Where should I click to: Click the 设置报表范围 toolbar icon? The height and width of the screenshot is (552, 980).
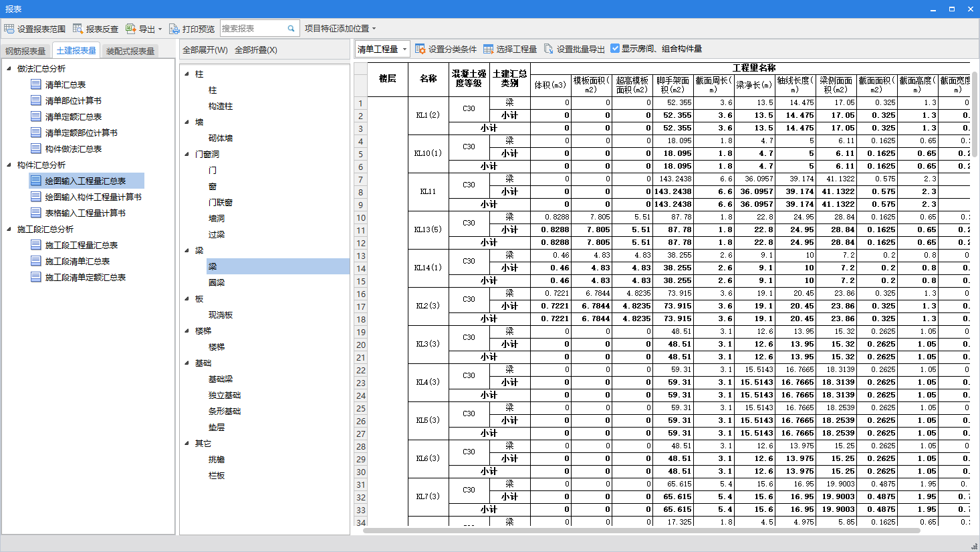pyautogui.click(x=9, y=29)
